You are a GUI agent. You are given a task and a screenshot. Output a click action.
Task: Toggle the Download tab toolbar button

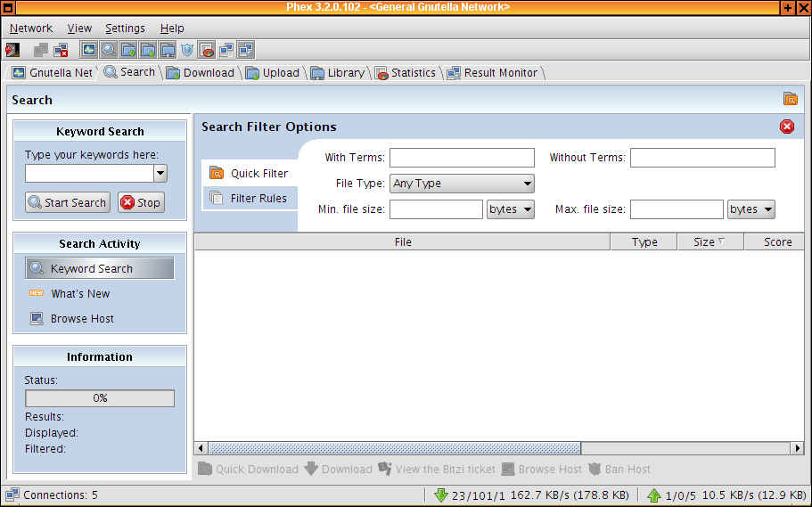tap(128, 50)
